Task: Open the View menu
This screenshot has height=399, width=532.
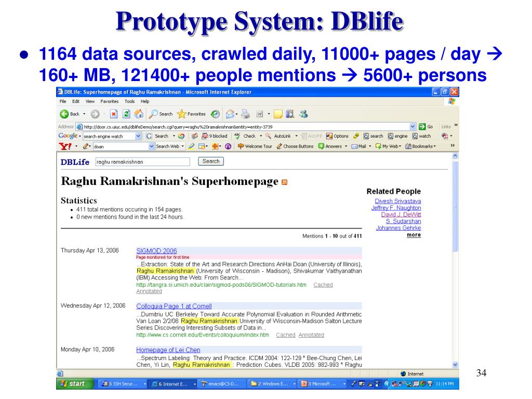Action: coord(90,101)
